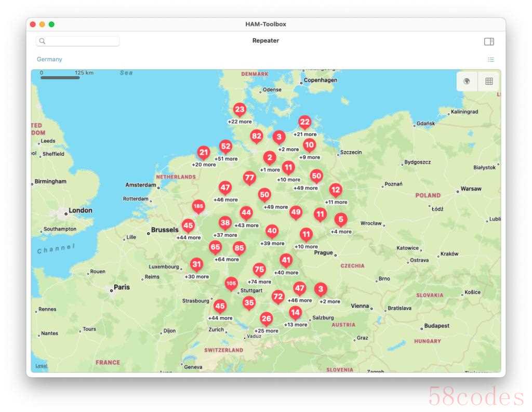Click the cluster pin numbered 26
532x412 pixels.
267,318
